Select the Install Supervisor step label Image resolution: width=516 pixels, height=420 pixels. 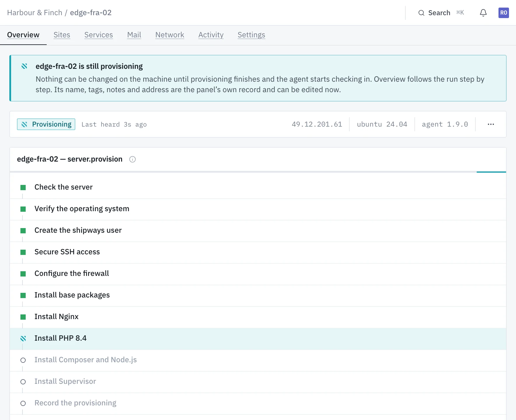pos(65,381)
